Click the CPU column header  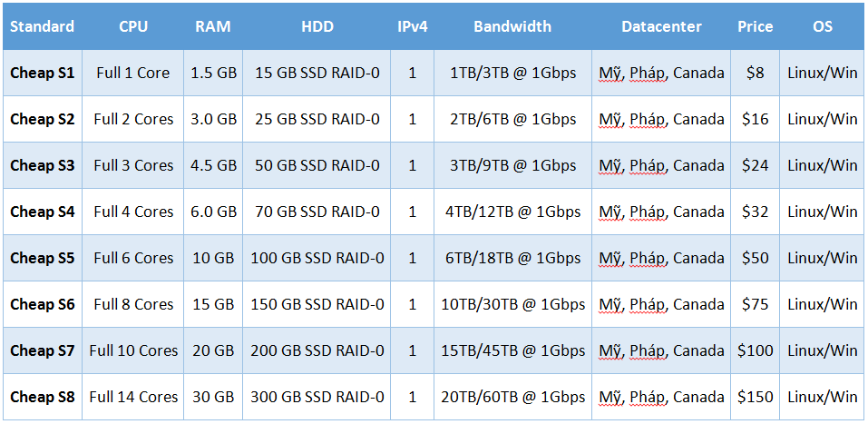pyautogui.click(x=133, y=26)
